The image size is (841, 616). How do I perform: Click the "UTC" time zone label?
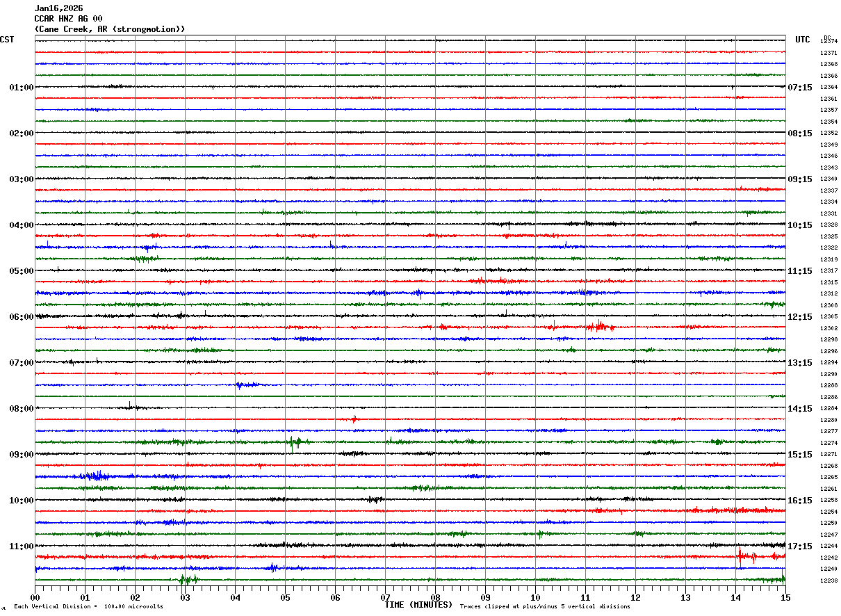(x=803, y=40)
